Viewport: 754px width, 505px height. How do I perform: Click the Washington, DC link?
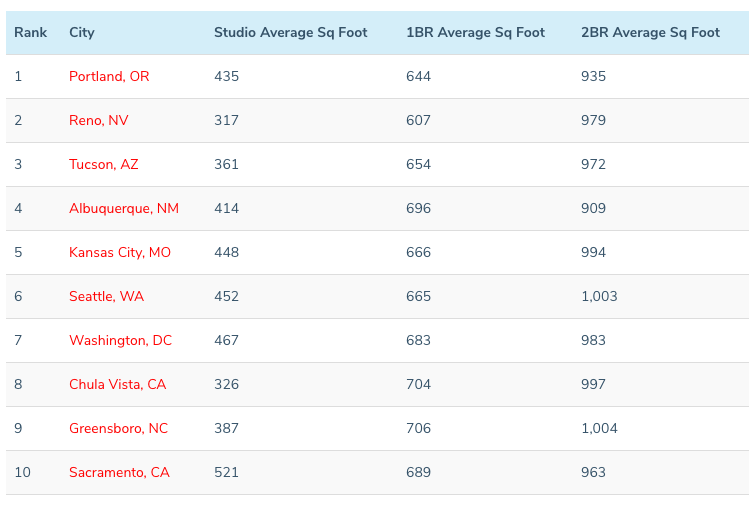coord(120,341)
